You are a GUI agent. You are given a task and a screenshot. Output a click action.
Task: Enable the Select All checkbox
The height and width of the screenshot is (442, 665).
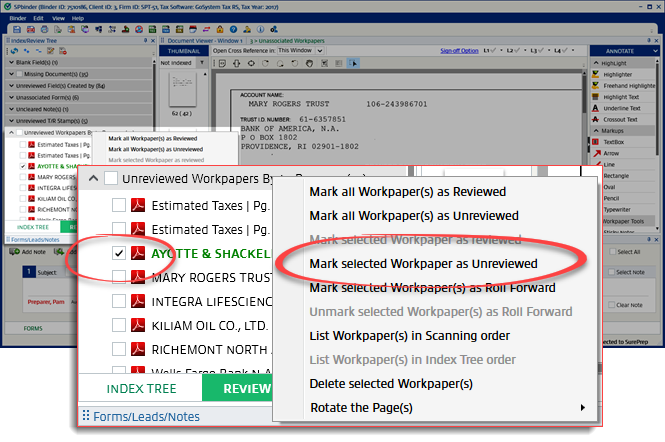point(612,252)
